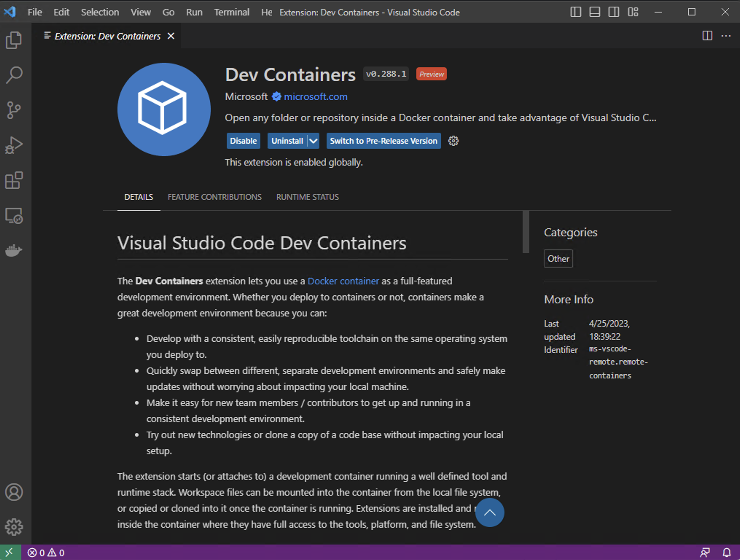Open the Run and Debug view
The height and width of the screenshot is (560, 740).
[14, 145]
